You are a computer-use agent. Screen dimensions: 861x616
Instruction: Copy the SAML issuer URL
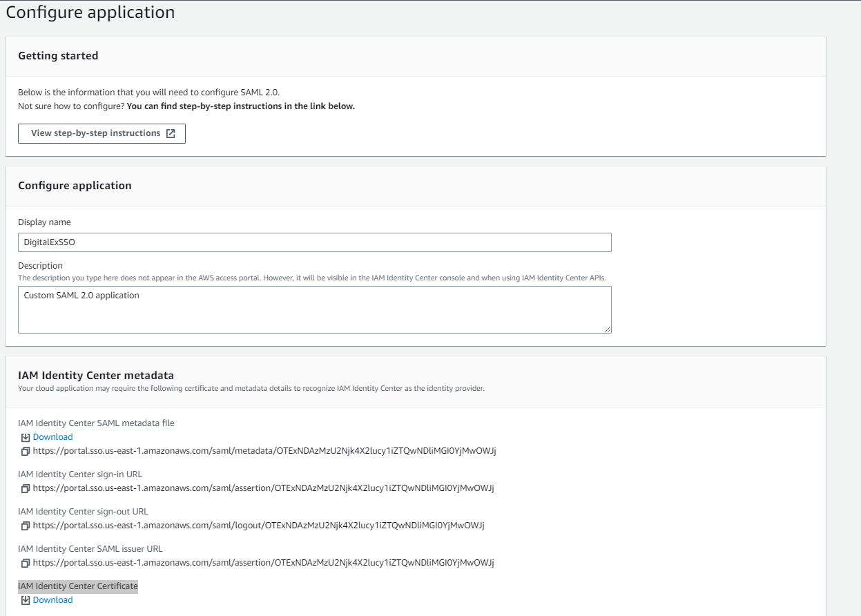[x=26, y=563]
